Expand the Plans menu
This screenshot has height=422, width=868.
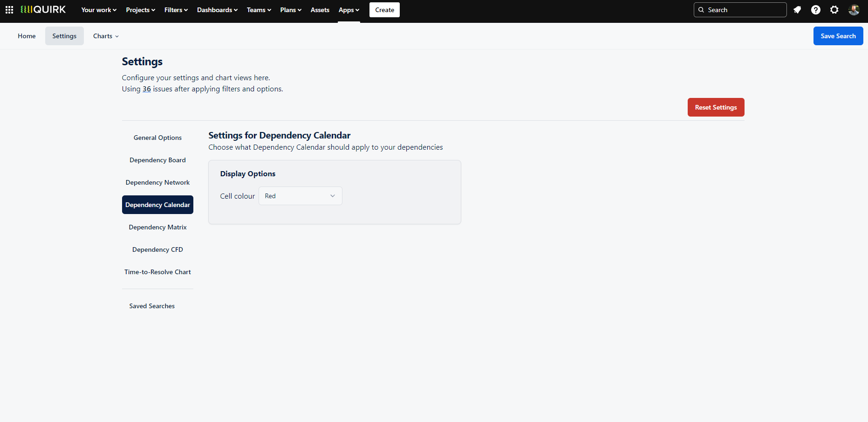coord(291,10)
